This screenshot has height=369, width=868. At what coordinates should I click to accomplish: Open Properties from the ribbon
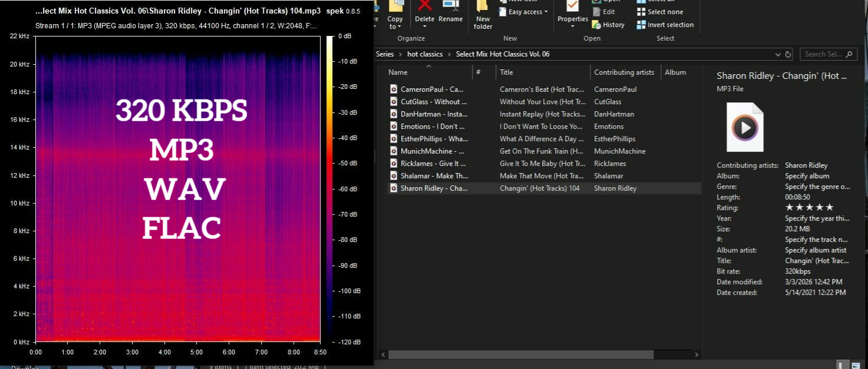click(573, 12)
